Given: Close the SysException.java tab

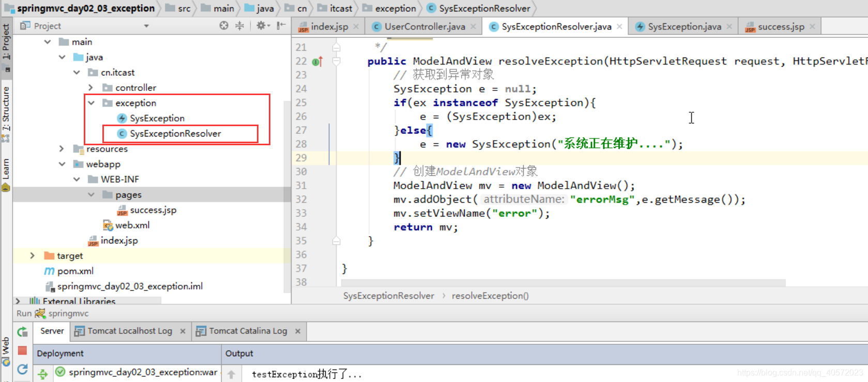Looking at the screenshot, I should tap(729, 26).
